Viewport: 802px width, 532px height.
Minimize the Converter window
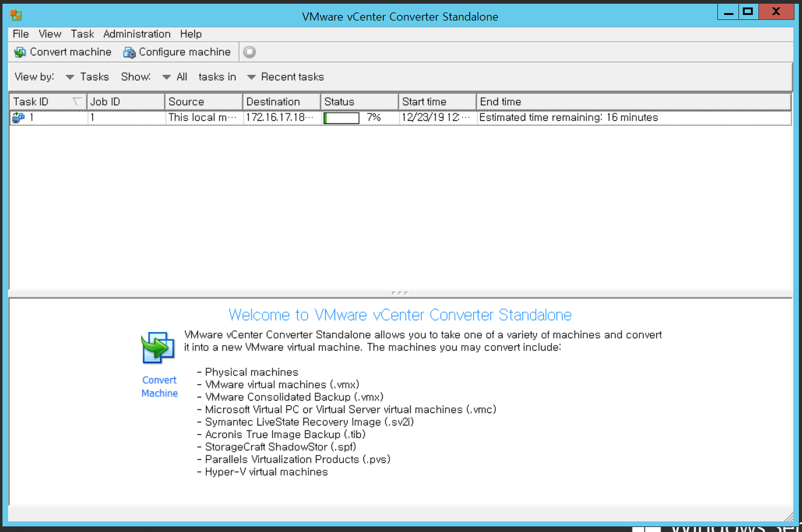point(728,11)
